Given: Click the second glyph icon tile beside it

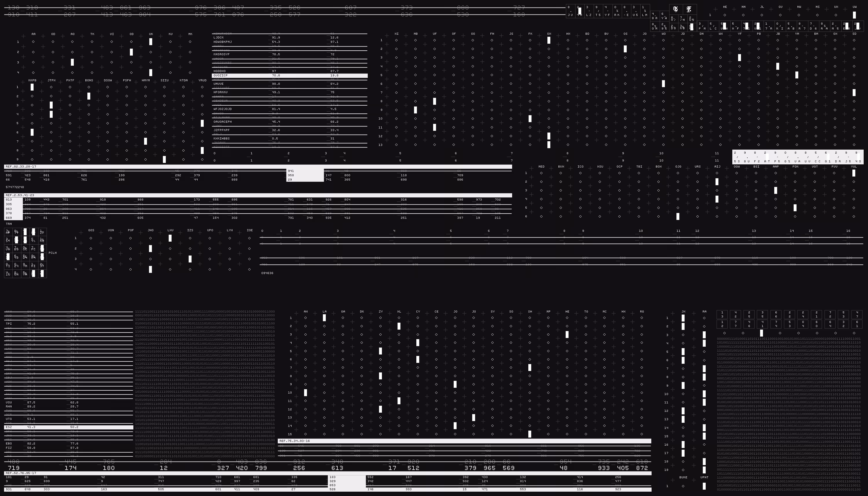Looking at the screenshot, I should [689, 9].
